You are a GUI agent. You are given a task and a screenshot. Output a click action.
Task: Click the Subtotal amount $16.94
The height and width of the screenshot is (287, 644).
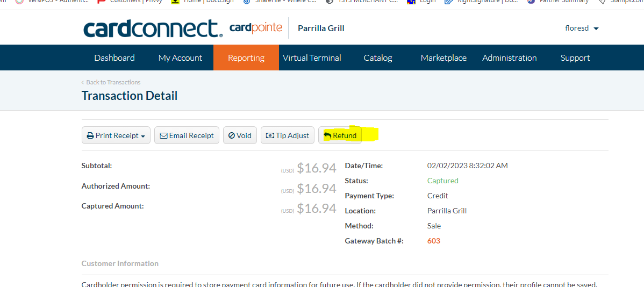point(316,168)
